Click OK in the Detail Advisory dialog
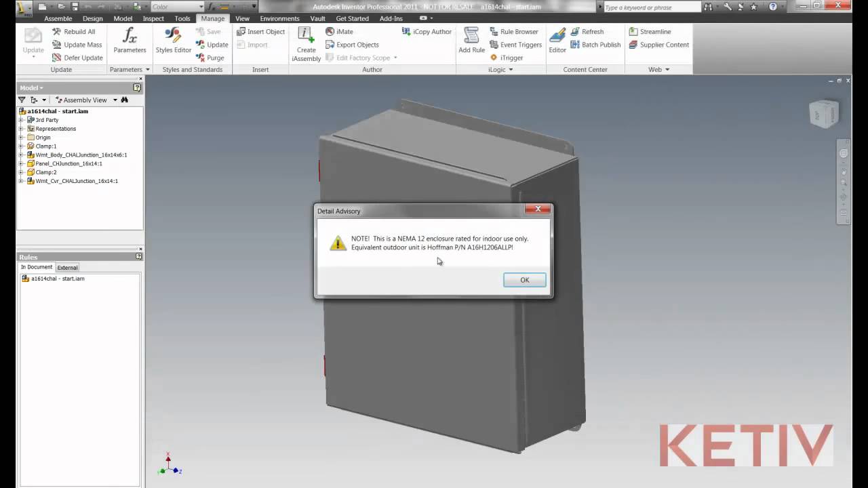The height and width of the screenshot is (488, 868). coord(524,280)
